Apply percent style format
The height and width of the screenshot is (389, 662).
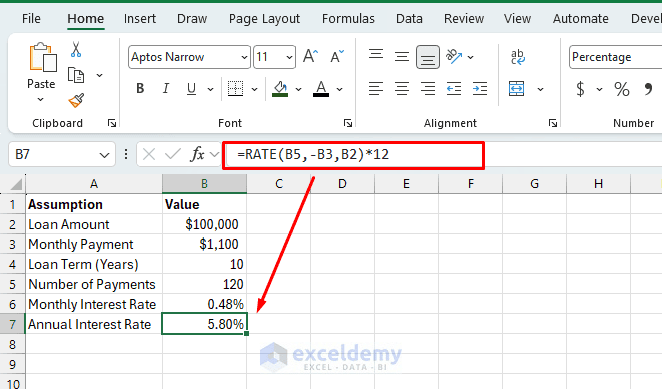[621, 89]
